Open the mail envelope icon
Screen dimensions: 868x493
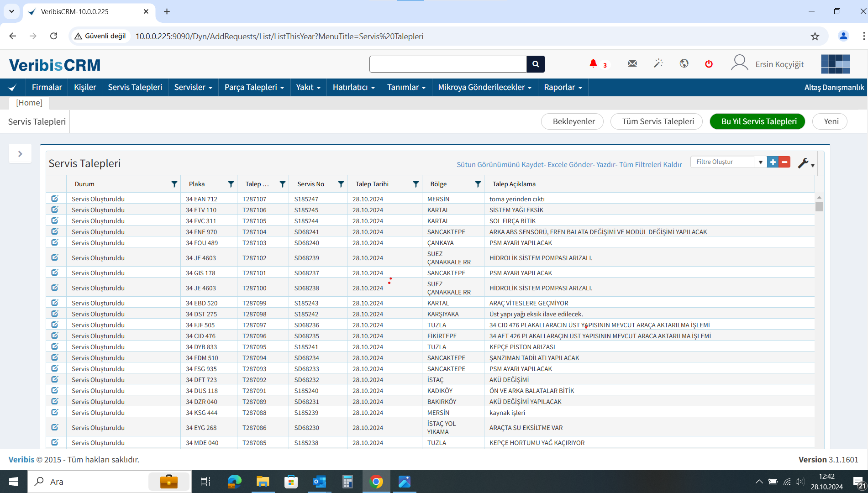point(632,63)
